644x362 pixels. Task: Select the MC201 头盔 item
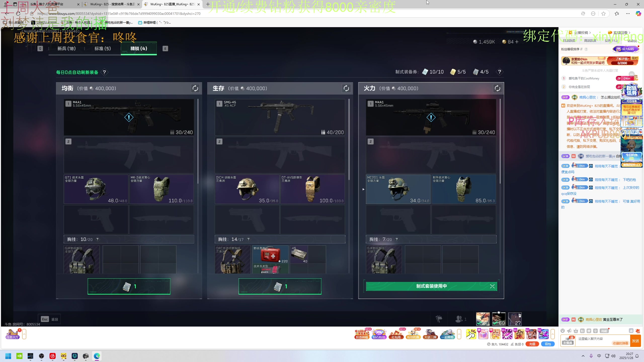[398, 189]
